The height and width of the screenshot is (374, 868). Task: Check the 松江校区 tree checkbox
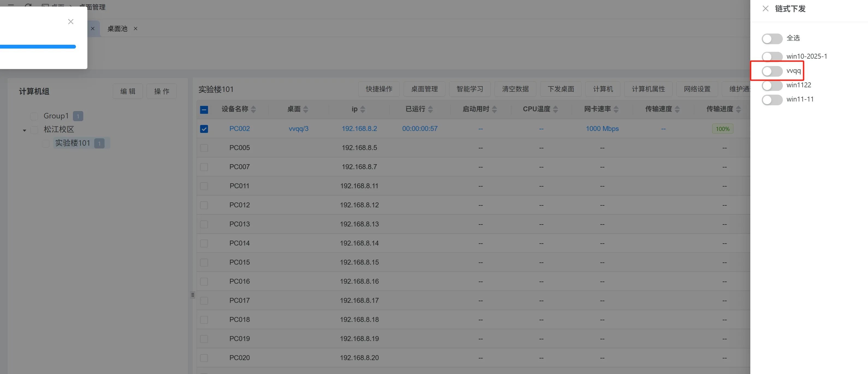pos(34,130)
